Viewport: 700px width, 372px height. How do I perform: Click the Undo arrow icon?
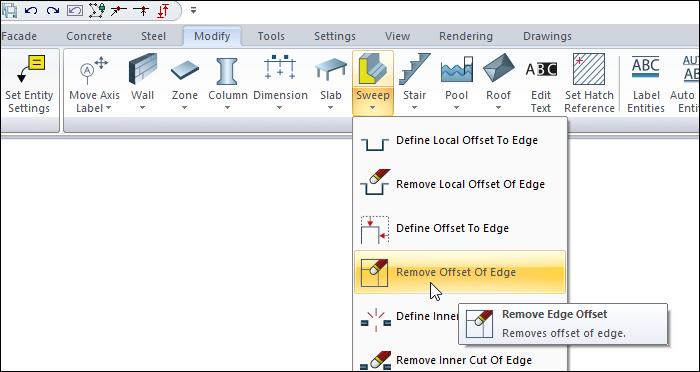pos(31,10)
